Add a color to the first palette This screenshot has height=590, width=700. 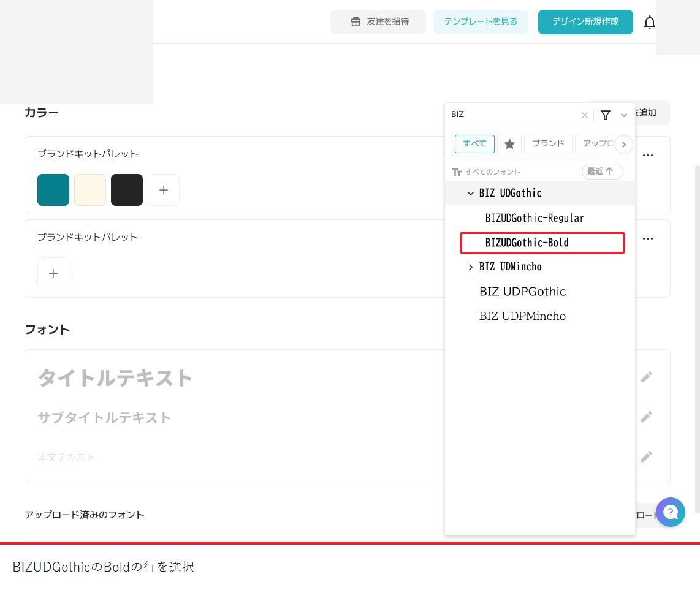(x=164, y=190)
